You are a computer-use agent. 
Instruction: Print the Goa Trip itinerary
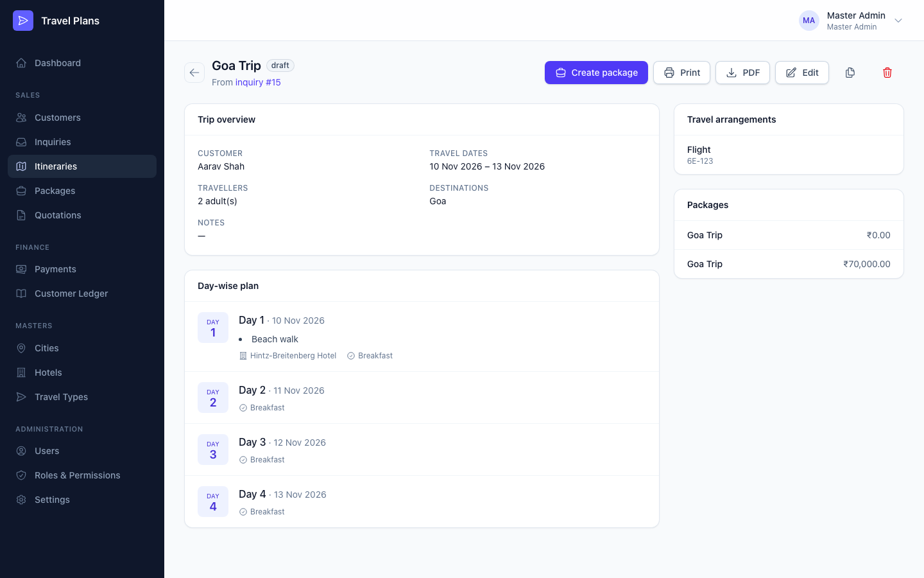[x=681, y=73]
